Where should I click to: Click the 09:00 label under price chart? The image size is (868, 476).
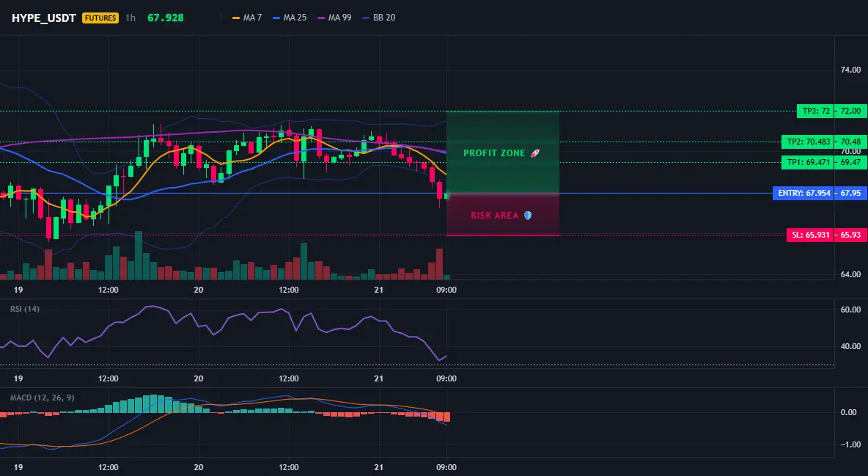(446, 290)
